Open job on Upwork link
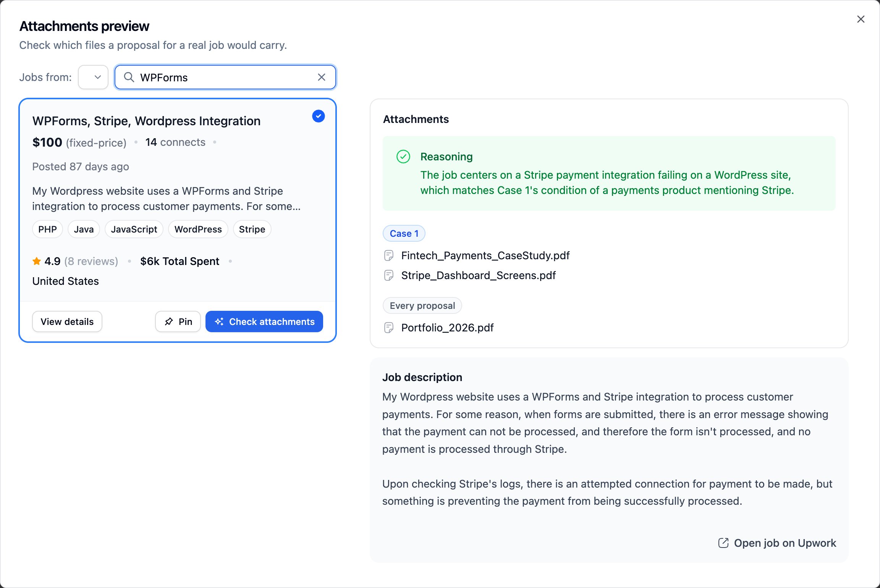Screen dimensions: 880x588 [777, 543]
